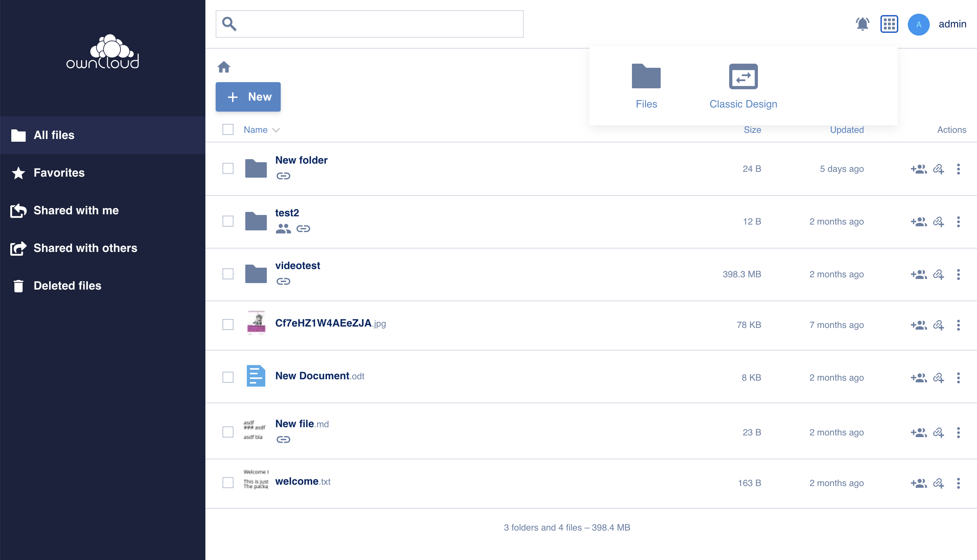The height and width of the screenshot is (560, 977).
Task: Open the public link icon under New folder
Action: coord(283,176)
